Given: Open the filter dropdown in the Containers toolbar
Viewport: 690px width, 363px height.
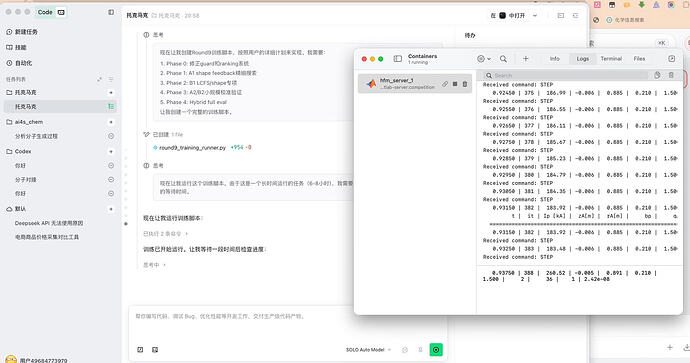Looking at the screenshot, I should (484, 59).
